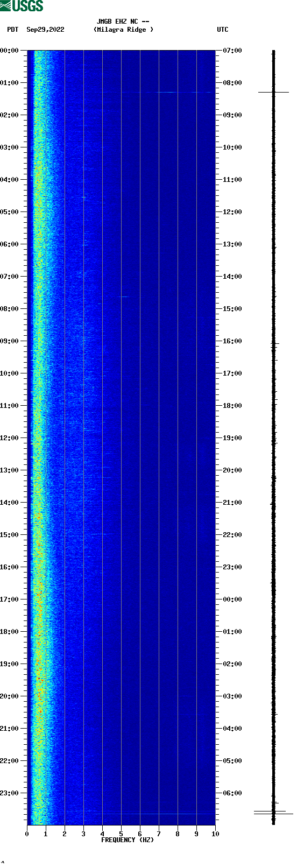297x868 pixels.
Task: Click the 10 Hz frequency tick label
Action: pyautogui.click(x=215, y=834)
